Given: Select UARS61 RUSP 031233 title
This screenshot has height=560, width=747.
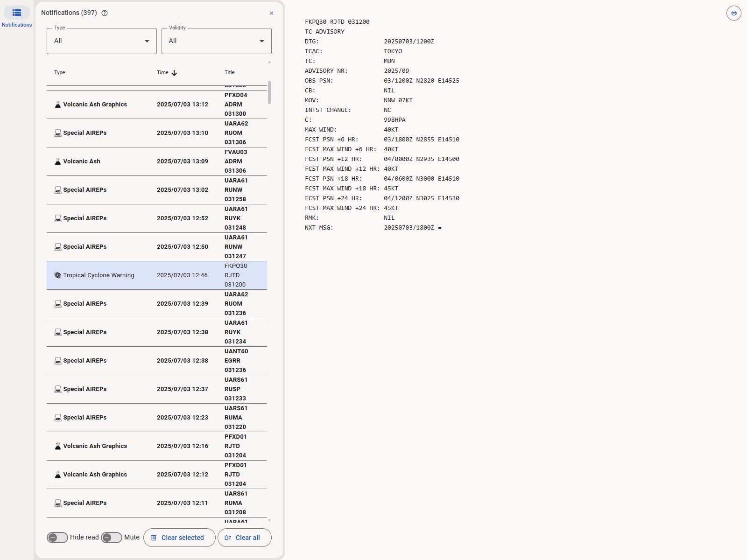Looking at the screenshot, I should (236, 389).
